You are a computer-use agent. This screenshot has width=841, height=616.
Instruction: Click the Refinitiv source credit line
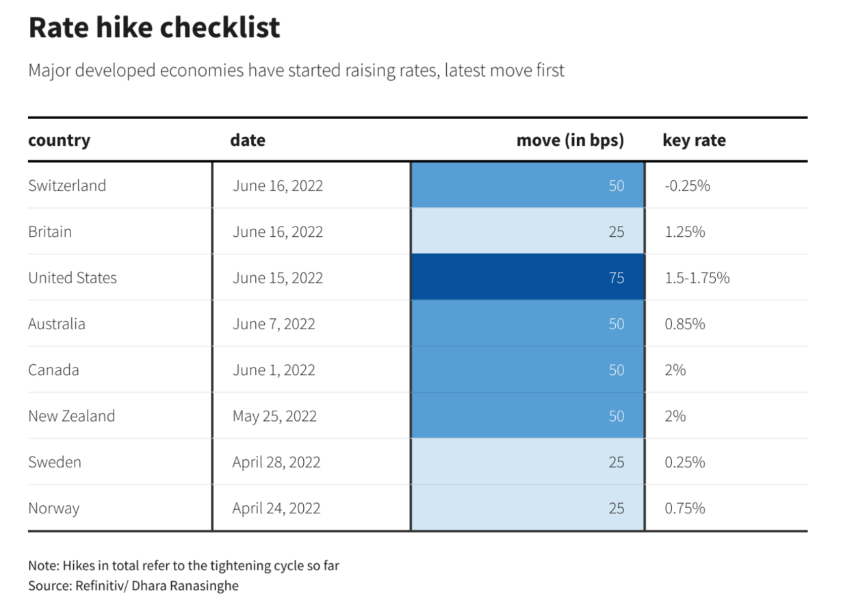point(133,586)
